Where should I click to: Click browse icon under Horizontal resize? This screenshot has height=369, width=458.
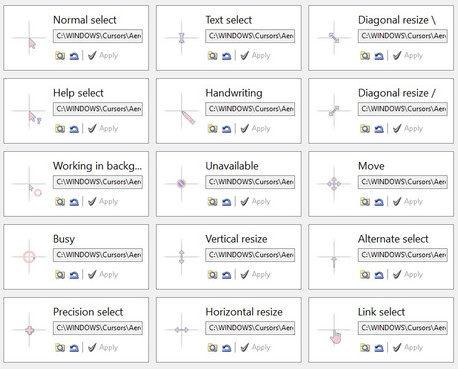tap(213, 348)
